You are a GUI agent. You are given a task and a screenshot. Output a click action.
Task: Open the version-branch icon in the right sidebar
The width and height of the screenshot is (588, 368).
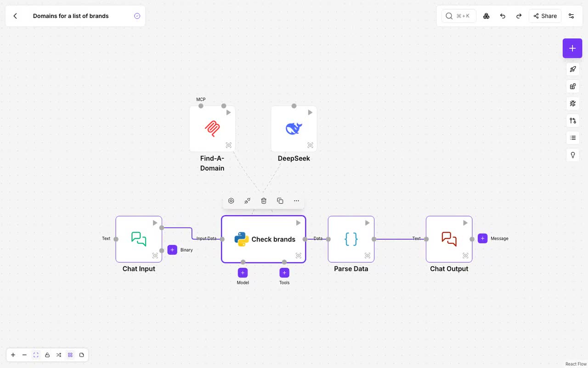pyautogui.click(x=573, y=121)
